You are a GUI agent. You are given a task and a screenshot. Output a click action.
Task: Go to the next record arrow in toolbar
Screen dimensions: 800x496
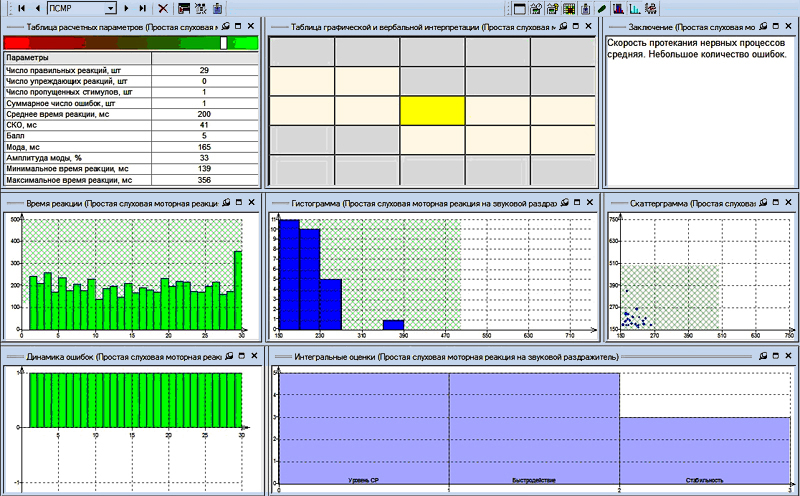pos(127,8)
